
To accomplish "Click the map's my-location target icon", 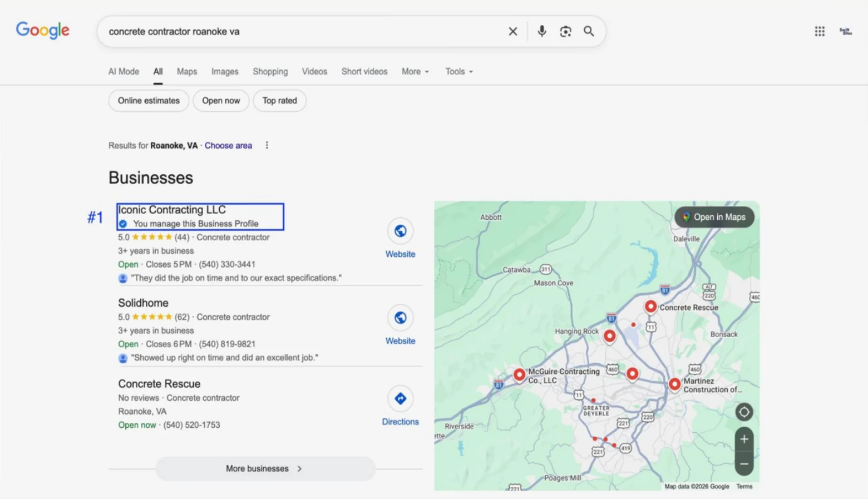I will [744, 412].
